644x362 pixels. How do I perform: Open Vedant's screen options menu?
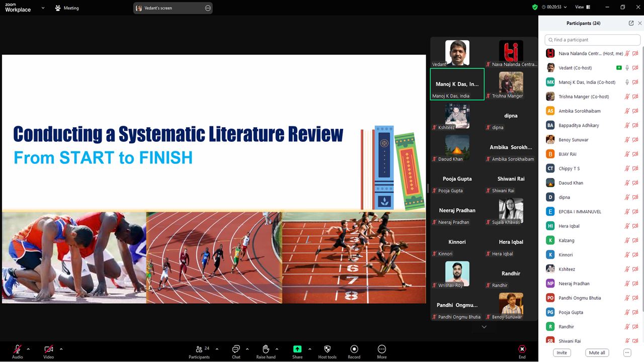208,8
